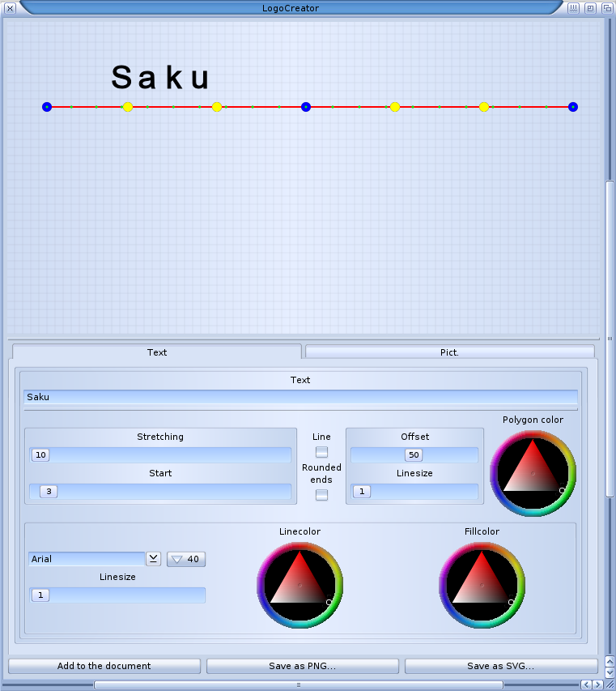Click Add to the document button
The width and height of the screenshot is (616, 691).
(104, 666)
